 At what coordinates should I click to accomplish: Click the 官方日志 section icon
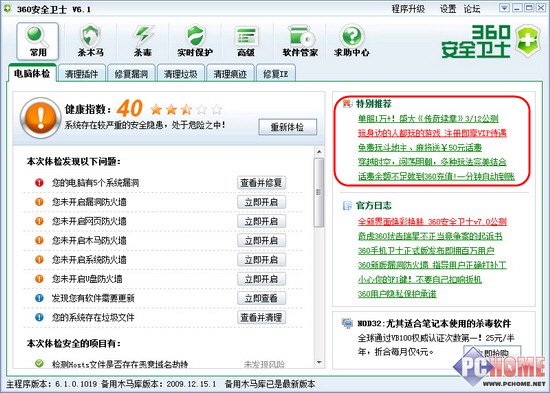point(347,205)
